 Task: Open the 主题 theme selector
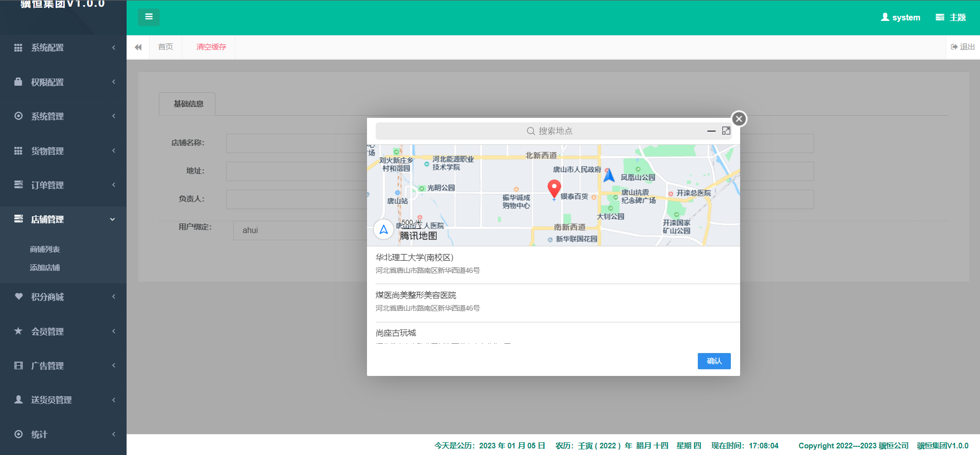point(950,17)
